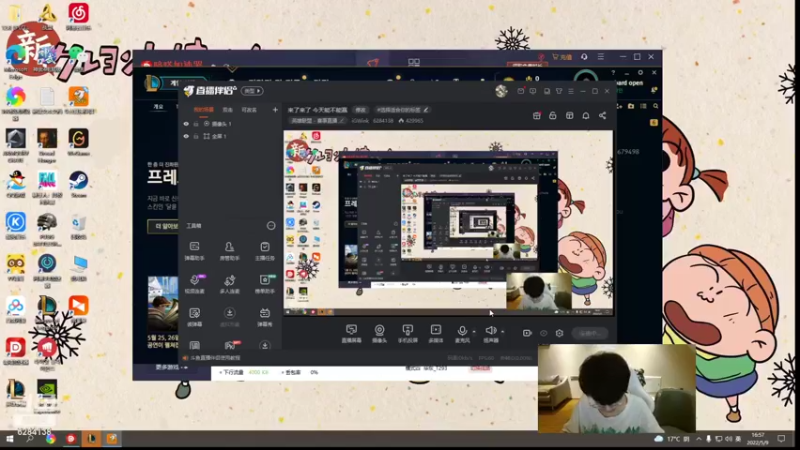
Task: Open the 主播任务 tool icon
Action: pyautogui.click(x=265, y=251)
